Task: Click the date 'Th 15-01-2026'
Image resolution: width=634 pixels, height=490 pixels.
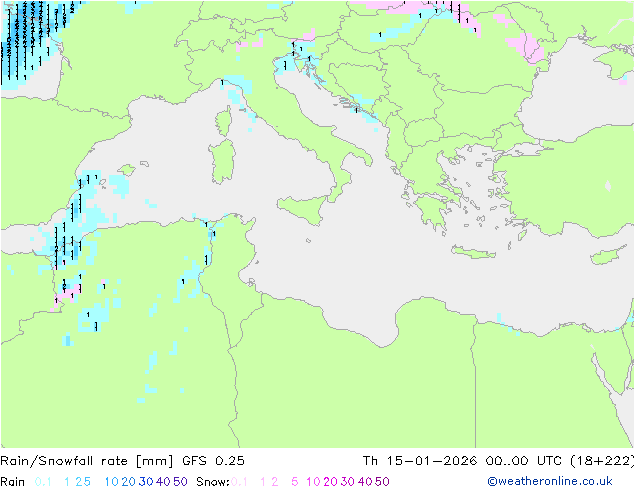Action: pyautogui.click(x=420, y=461)
